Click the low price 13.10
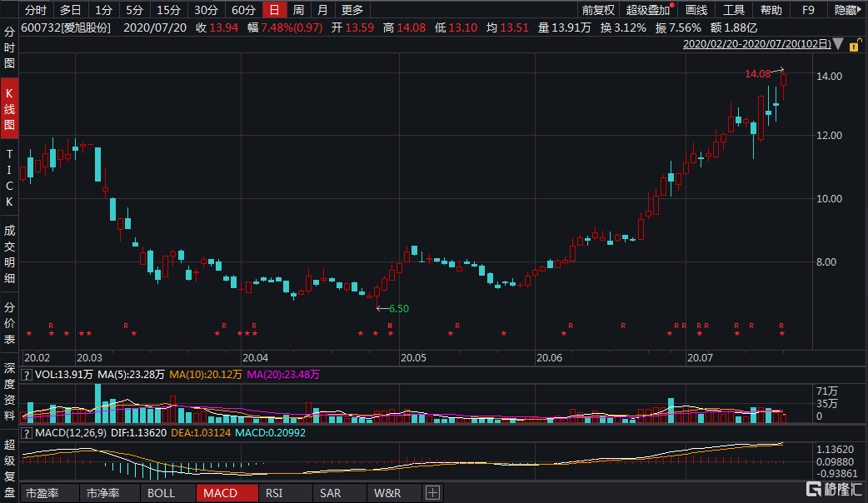Viewport: 868px width, 503px height. (x=463, y=27)
